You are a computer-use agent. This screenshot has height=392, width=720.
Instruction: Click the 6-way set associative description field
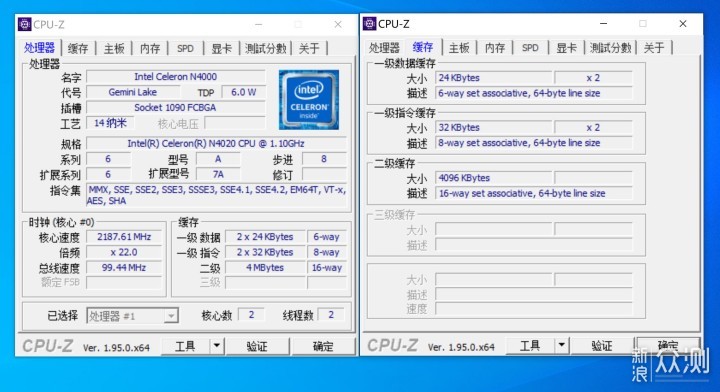534,93
